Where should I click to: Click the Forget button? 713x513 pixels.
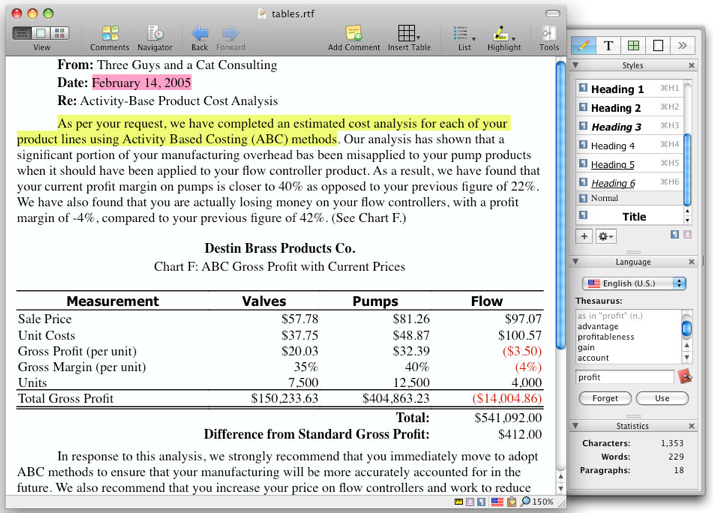click(605, 398)
